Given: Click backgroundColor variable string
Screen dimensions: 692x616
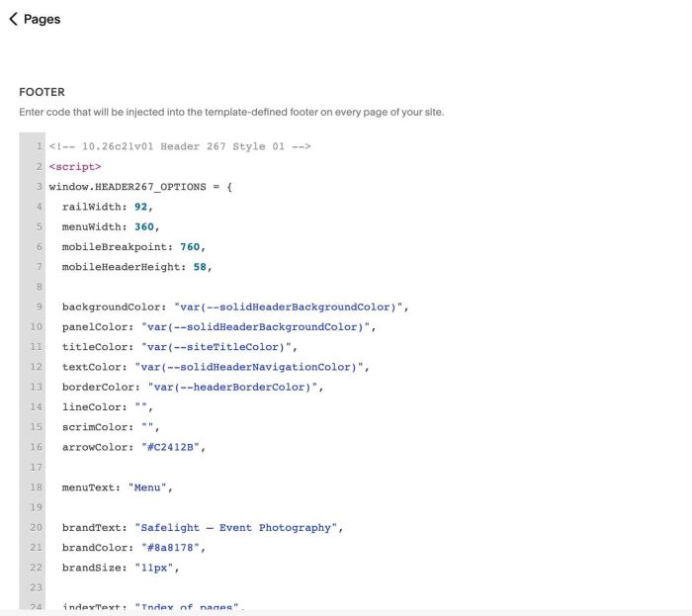Looking at the screenshot, I should click(x=289, y=308).
